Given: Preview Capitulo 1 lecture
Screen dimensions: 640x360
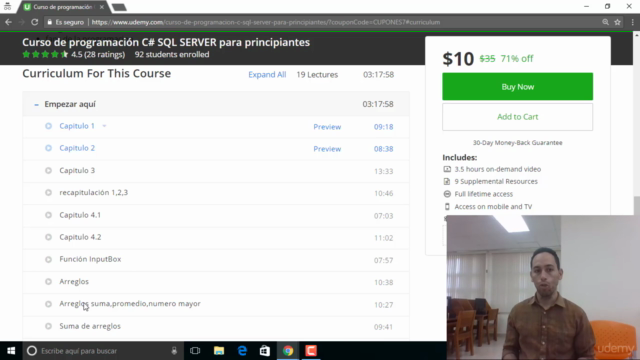Looking at the screenshot, I should coord(327,127).
